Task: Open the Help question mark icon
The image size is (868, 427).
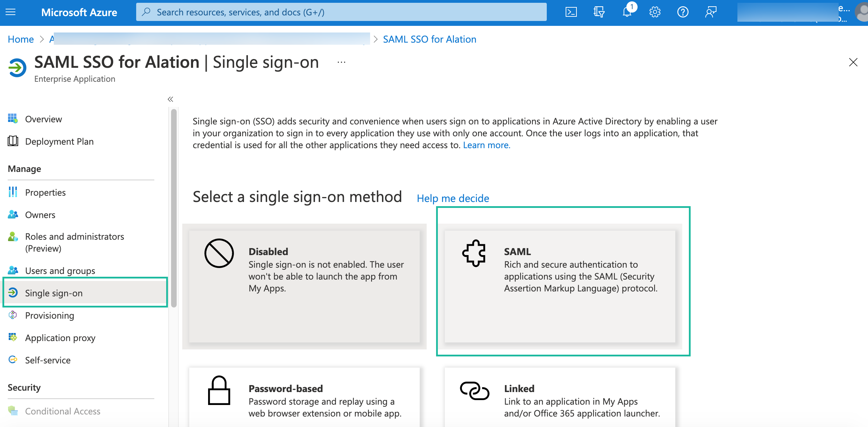Action: pos(683,12)
